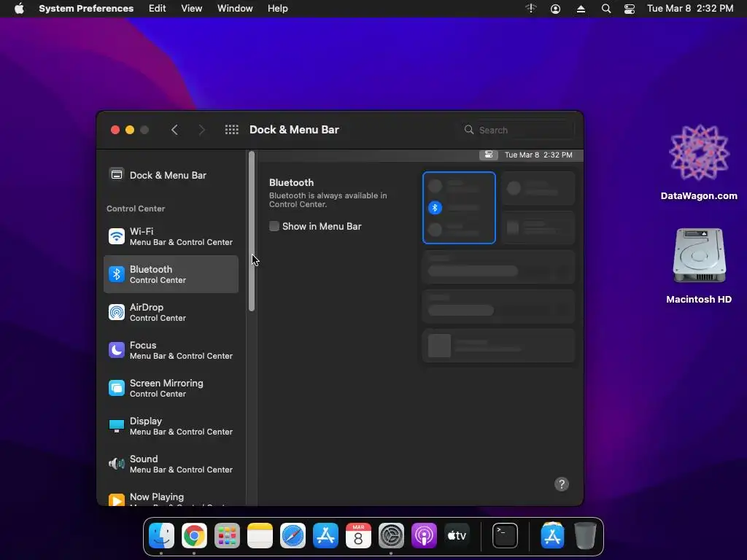Click the network status icon in menu bar
This screenshot has width=747, height=560.
tap(531, 9)
